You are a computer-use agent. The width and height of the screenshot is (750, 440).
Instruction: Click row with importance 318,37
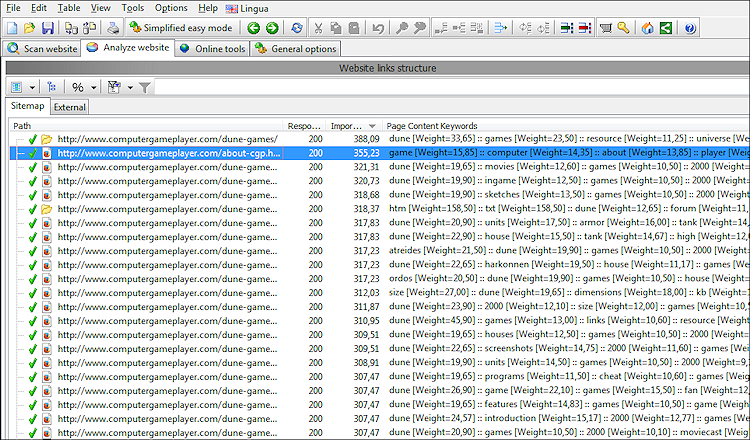tap(379, 209)
